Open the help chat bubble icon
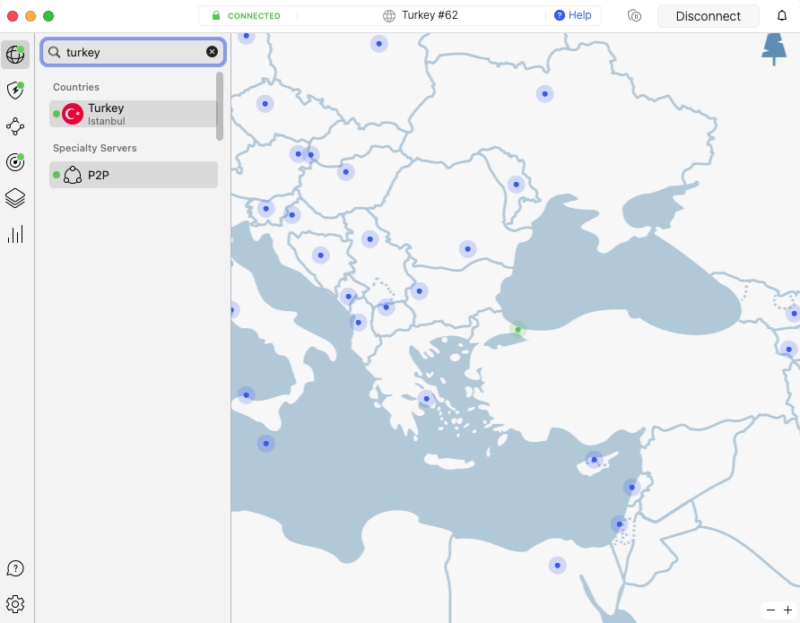Image resolution: width=800 pixels, height=623 pixels. pyautogui.click(x=15, y=568)
